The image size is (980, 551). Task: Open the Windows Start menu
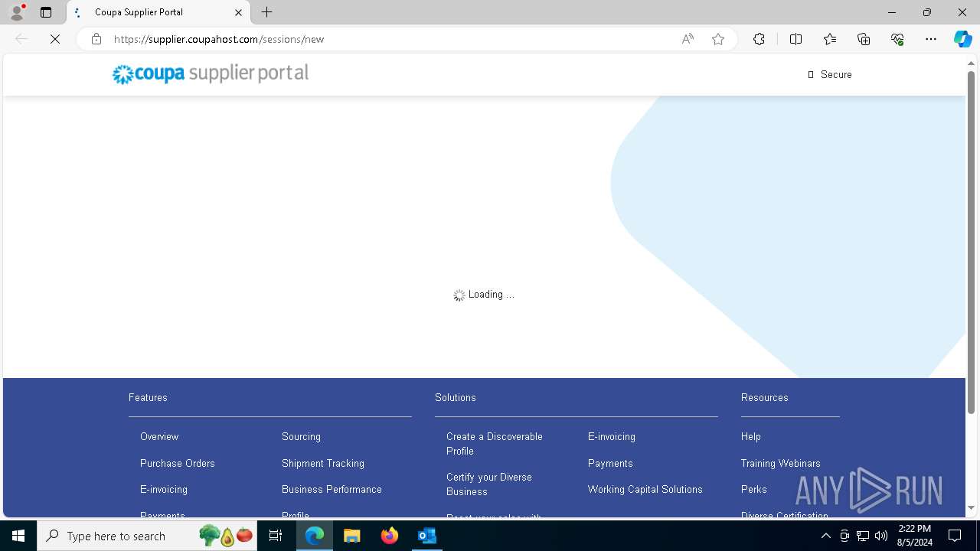18,536
